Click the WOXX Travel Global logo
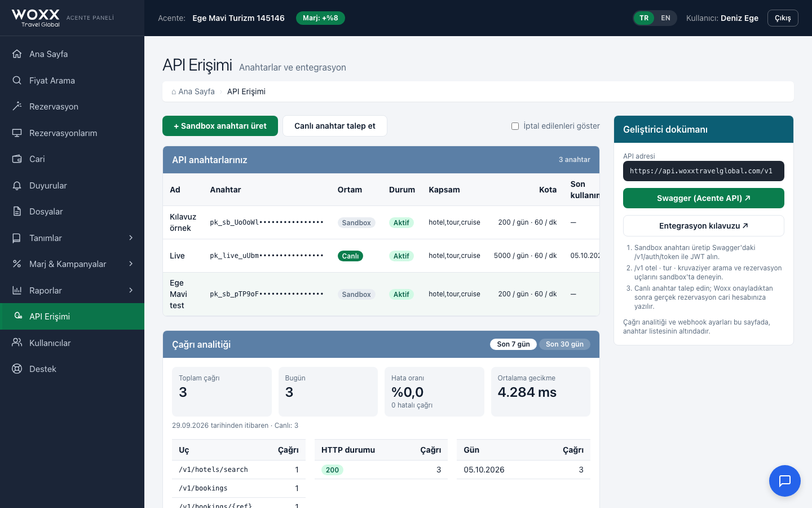The width and height of the screenshot is (812, 508). tap(36, 18)
